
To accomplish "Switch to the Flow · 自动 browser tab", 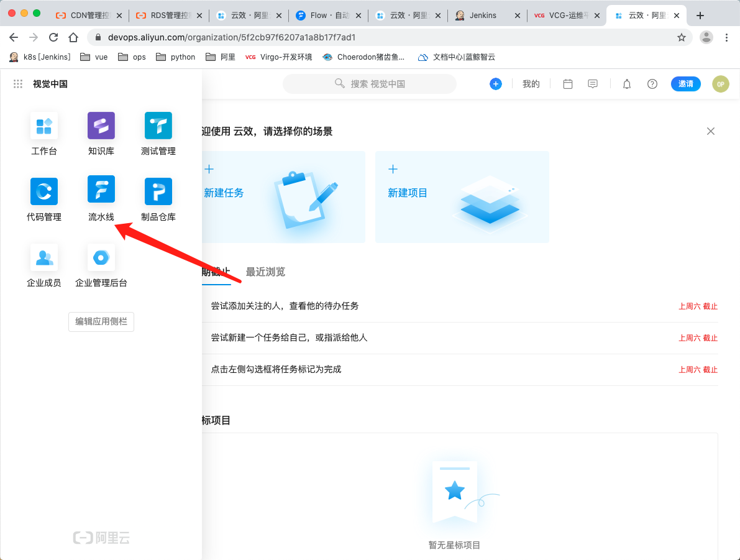I will click(x=328, y=16).
